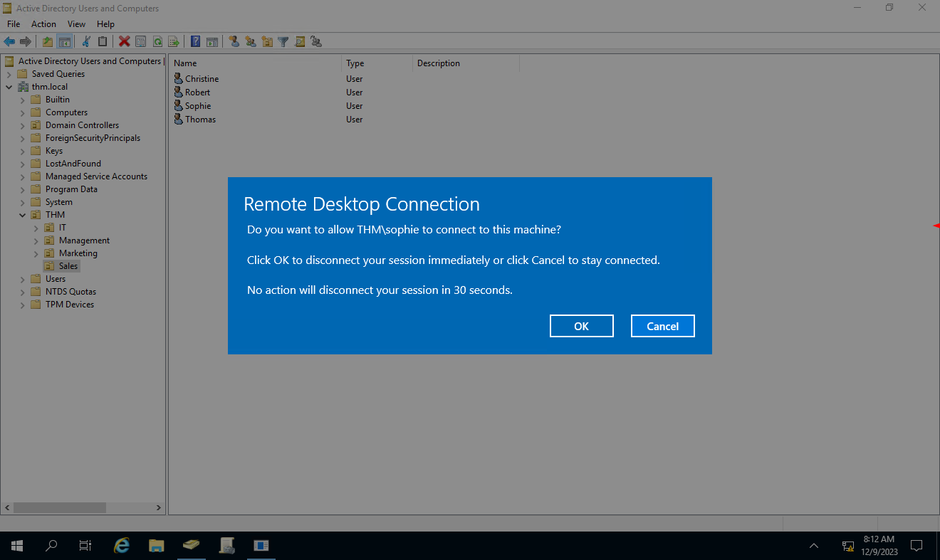The height and width of the screenshot is (560, 940).
Task: Go up one level with the folder-arrow icon
Action: click(48, 42)
